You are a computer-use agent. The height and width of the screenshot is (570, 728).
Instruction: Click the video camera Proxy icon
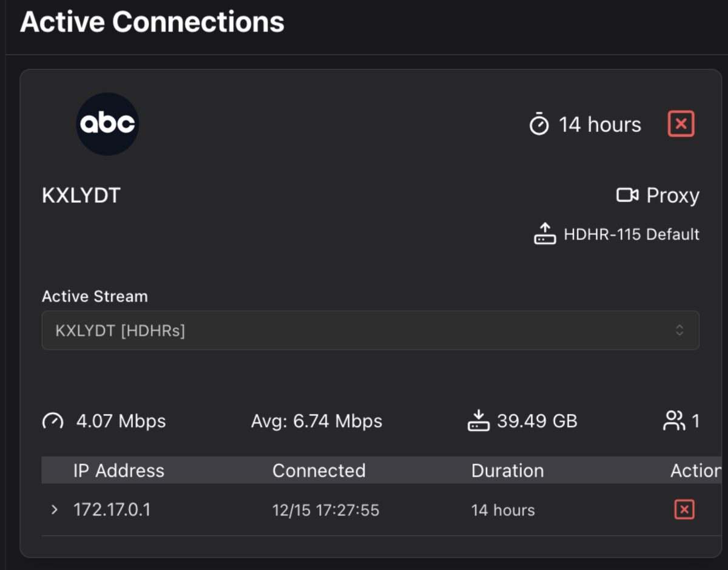[627, 195]
